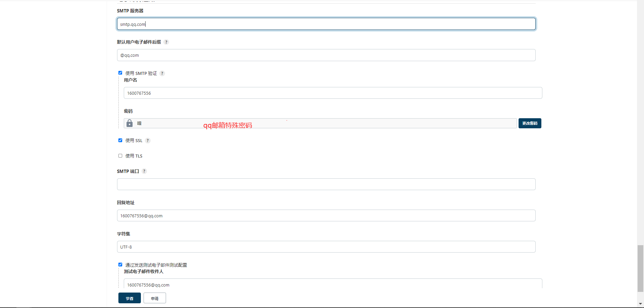Image resolution: width=644 pixels, height=308 pixels.
Task: Click the scrollbar down arrow
Action: 640,304
